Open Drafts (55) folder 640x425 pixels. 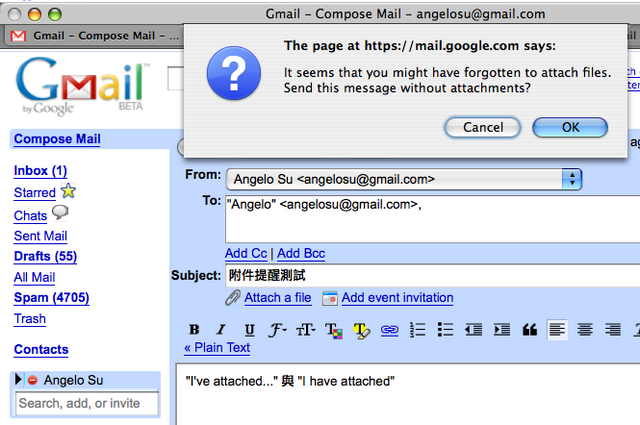pyautogui.click(x=45, y=256)
